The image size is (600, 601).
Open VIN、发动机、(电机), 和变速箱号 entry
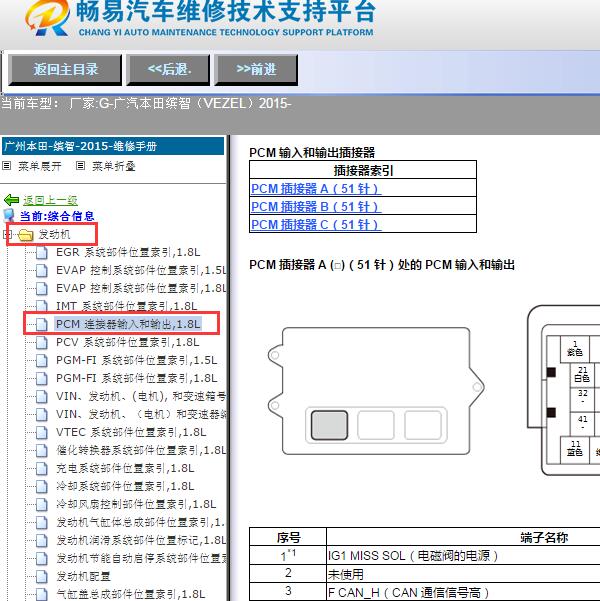pyautogui.click(x=141, y=396)
